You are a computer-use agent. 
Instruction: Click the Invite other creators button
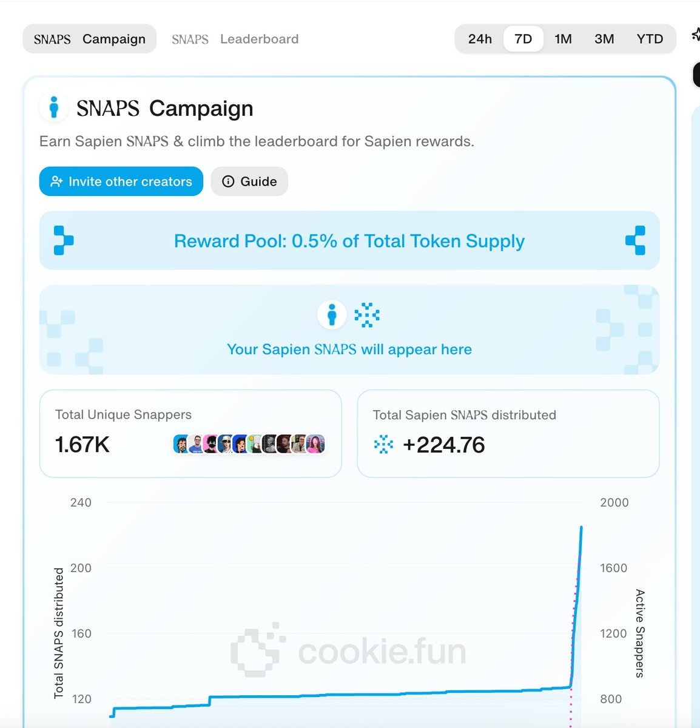(121, 181)
